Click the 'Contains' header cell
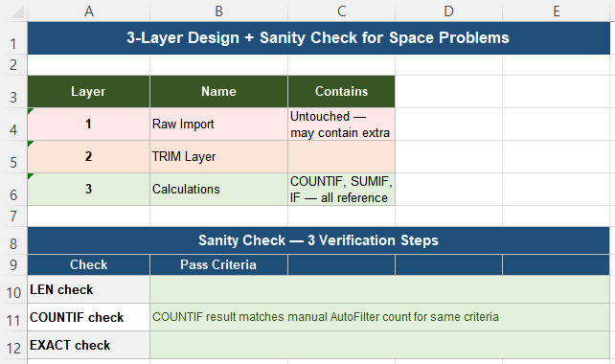This screenshot has width=615, height=364. (x=342, y=91)
